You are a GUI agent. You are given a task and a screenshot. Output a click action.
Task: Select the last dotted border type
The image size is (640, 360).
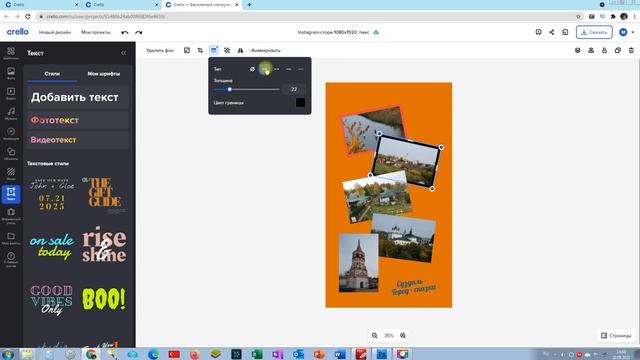301,69
